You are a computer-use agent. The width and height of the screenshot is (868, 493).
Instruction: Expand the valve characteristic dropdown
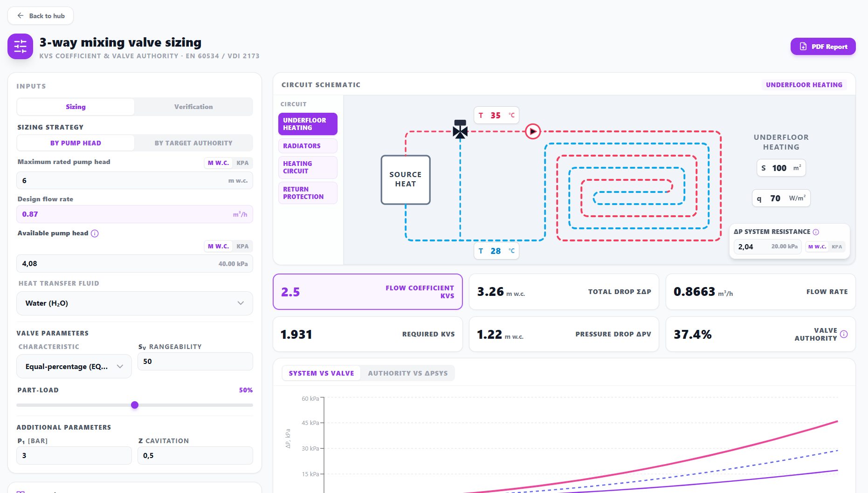74,366
